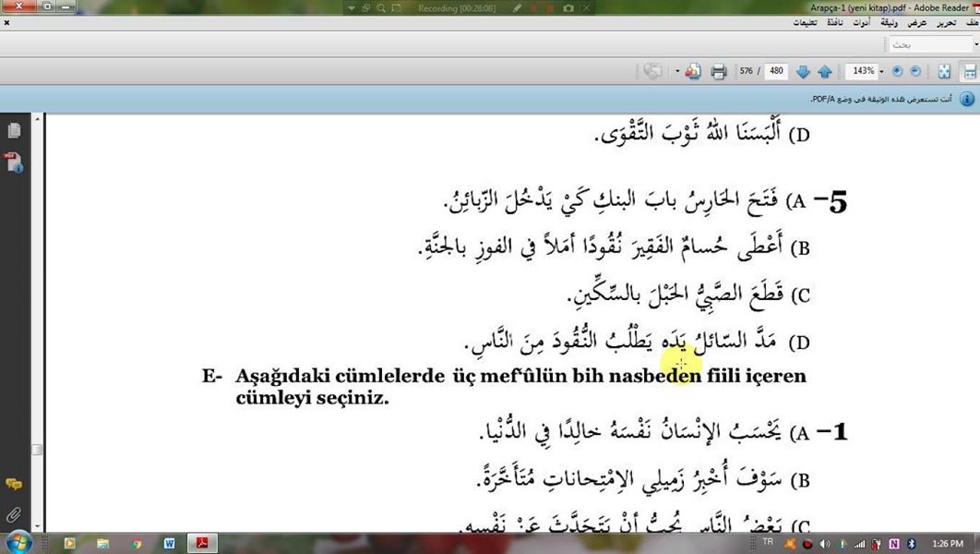Click the recorder stop button
The height and width of the screenshot is (554, 980).
(x=551, y=8)
